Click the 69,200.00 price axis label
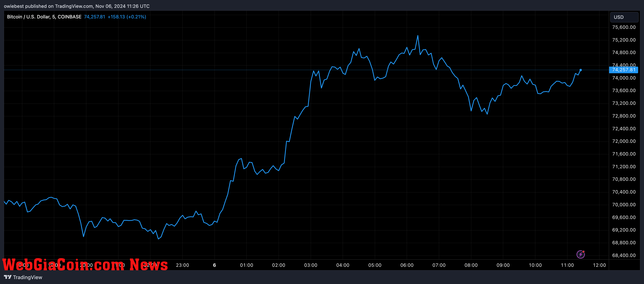The width and height of the screenshot is (644, 284). click(624, 230)
